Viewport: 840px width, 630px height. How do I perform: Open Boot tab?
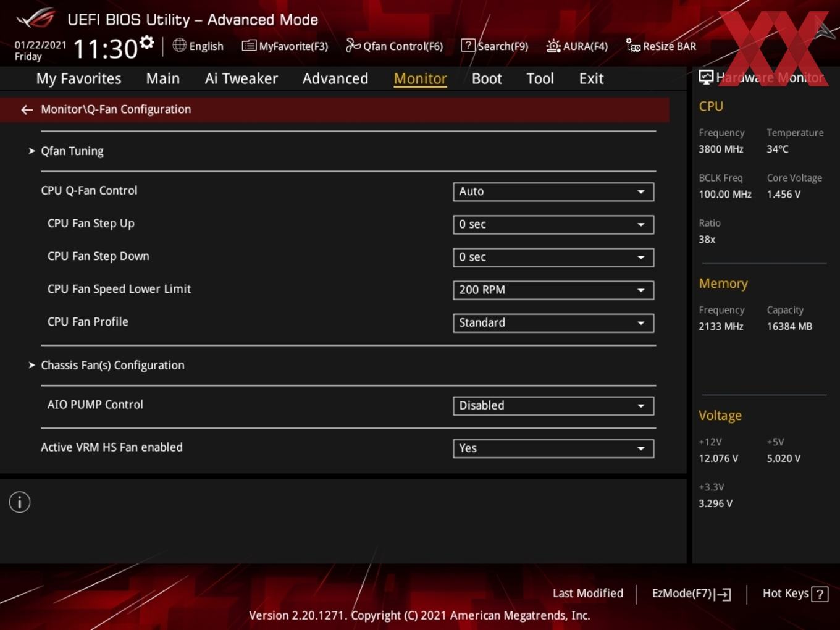click(x=487, y=78)
